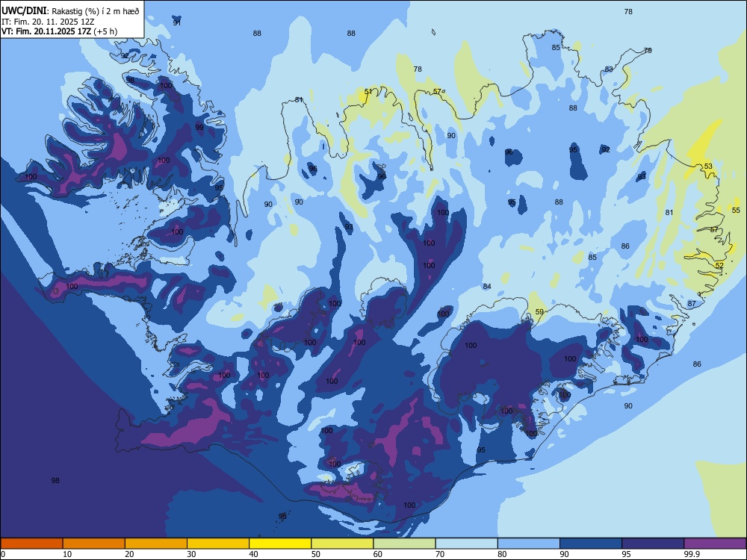Click the legend tick label 0

(x=3, y=554)
